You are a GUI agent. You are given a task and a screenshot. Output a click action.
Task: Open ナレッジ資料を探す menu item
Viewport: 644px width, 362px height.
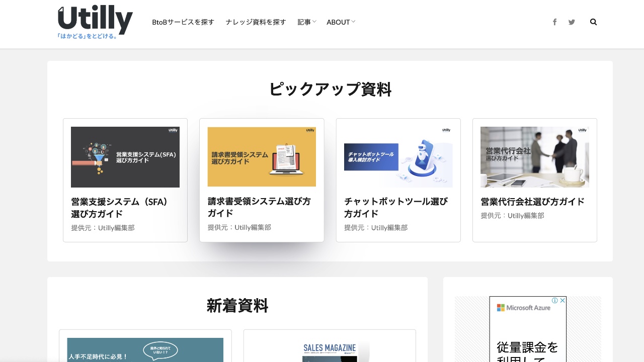point(256,22)
